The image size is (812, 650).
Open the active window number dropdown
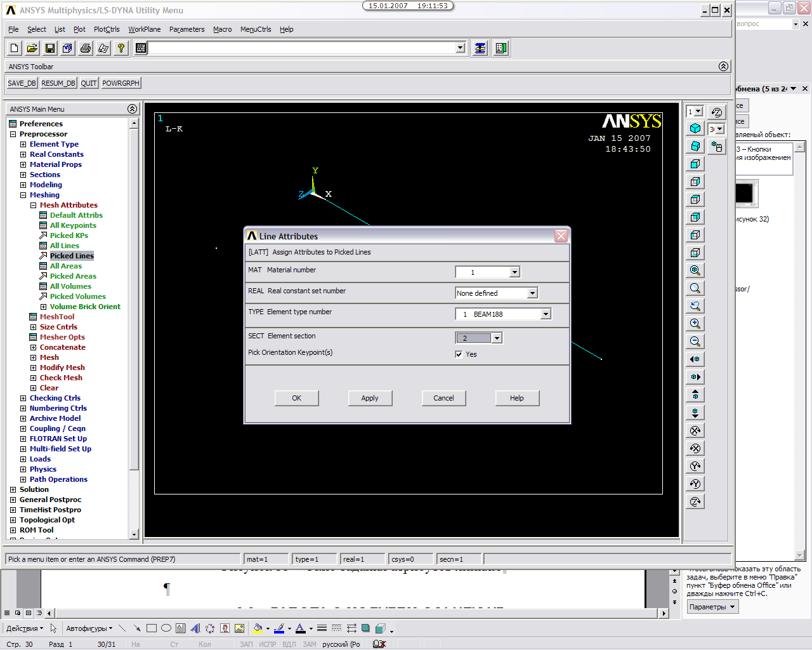click(698, 112)
